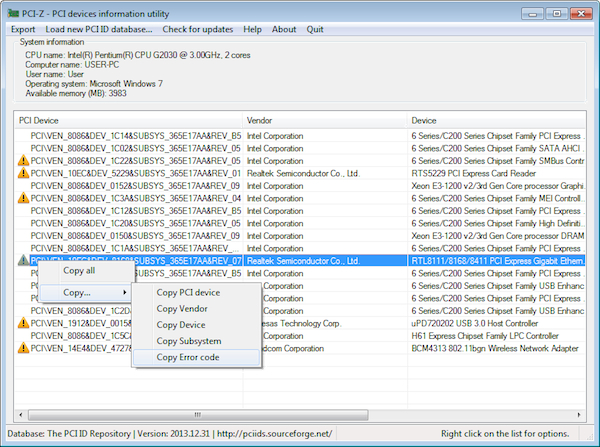The height and width of the screenshot is (447, 600).
Task: Click Xeon E3-1200 processor Graphics device cell
Action: [498, 186]
